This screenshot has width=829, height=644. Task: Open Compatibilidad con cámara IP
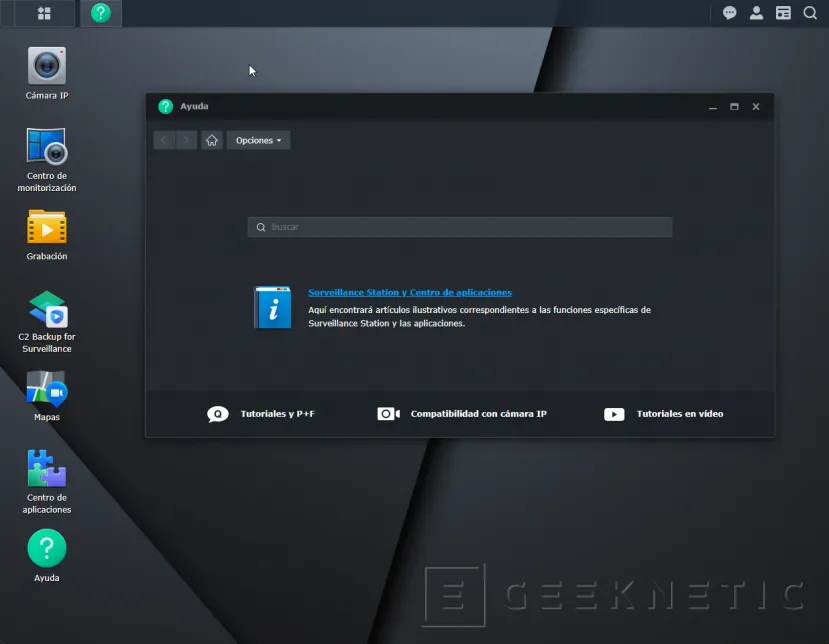pos(462,414)
